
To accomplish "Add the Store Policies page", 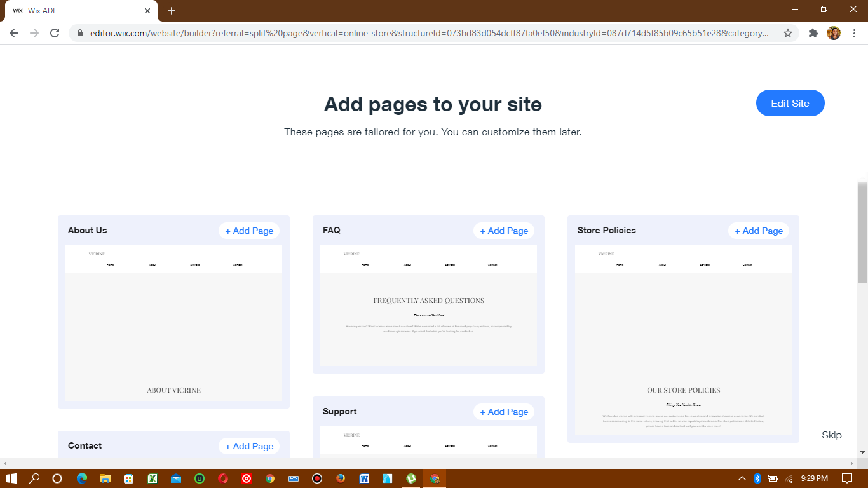I will 759,231.
